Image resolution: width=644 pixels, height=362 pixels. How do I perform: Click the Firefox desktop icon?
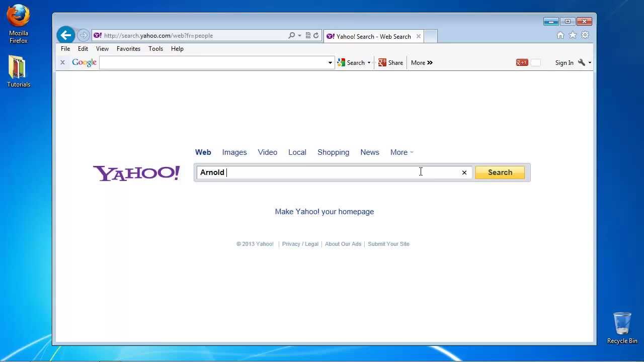click(18, 18)
